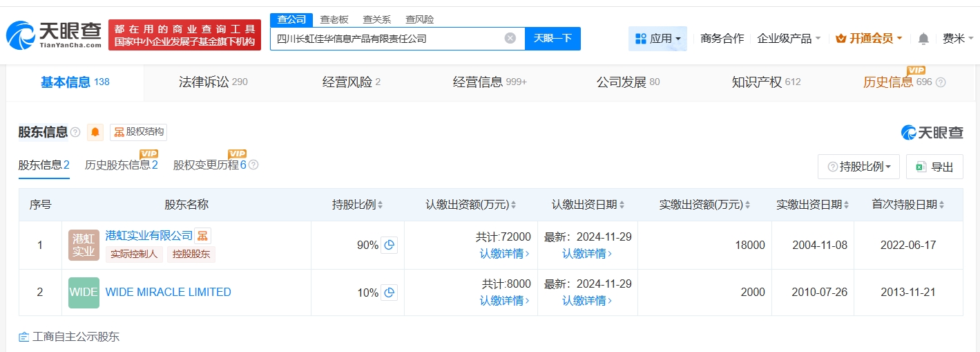Click the help icon next to 股东信息 heading
980x352 pixels.
75,132
